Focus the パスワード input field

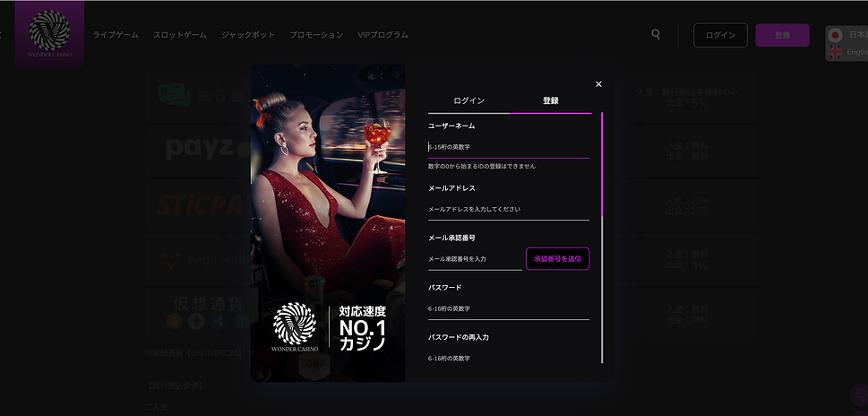pyautogui.click(x=509, y=309)
